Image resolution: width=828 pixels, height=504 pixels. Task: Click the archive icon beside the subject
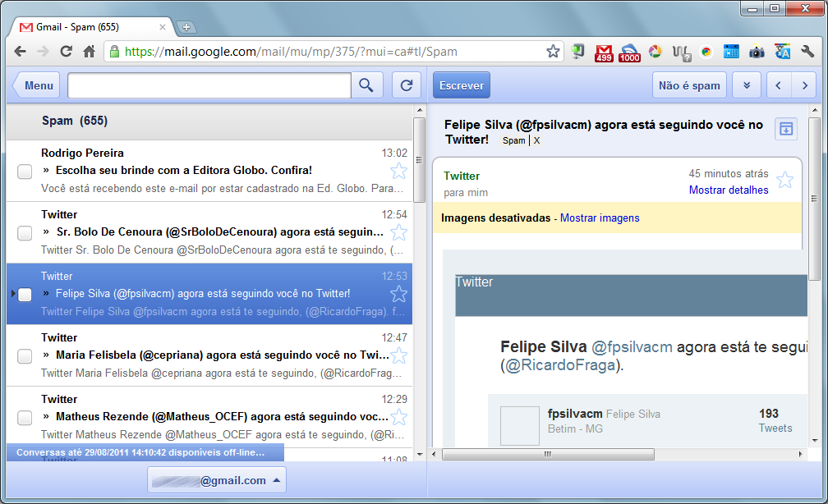(x=786, y=129)
